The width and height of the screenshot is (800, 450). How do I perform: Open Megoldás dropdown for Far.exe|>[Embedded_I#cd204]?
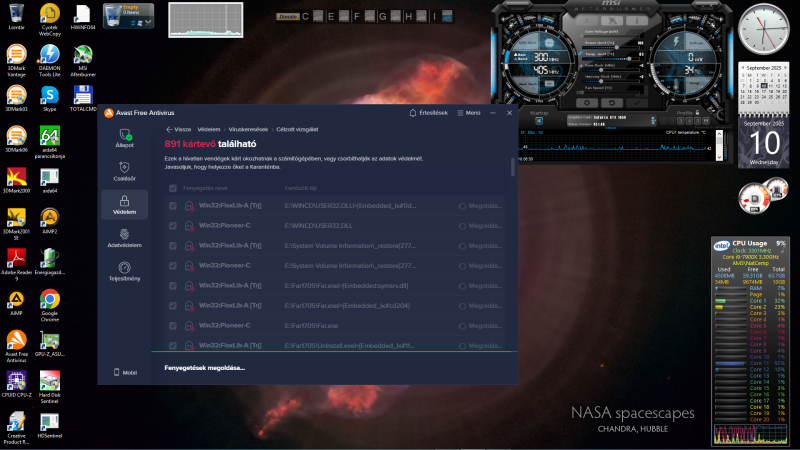click(480, 306)
